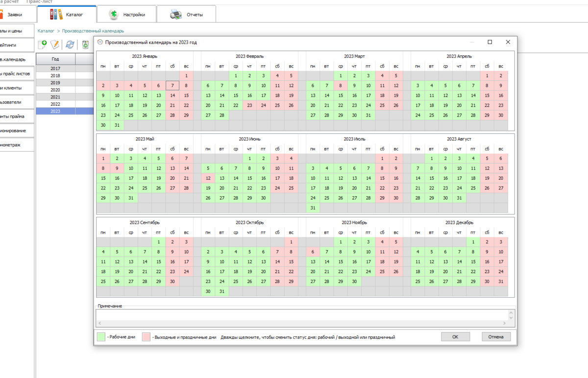Open the Заявки tab

pyautogui.click(x=15, y=15)
